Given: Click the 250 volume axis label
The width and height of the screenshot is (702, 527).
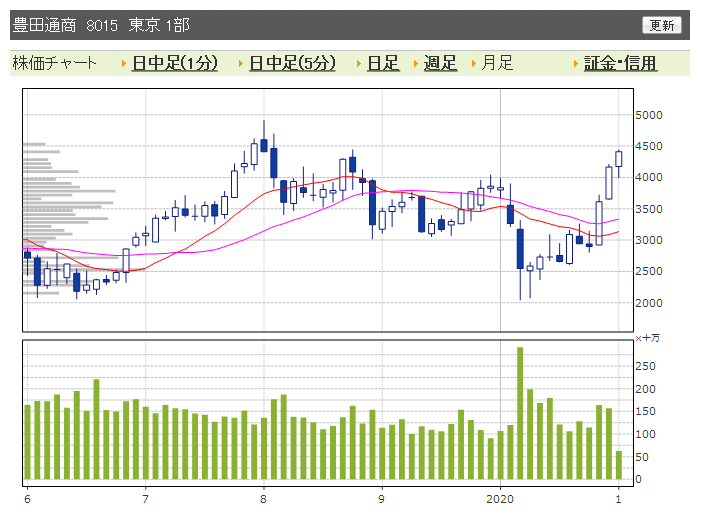Looking at the screenshot, I should pyautogui.click(x=645, y=366).
